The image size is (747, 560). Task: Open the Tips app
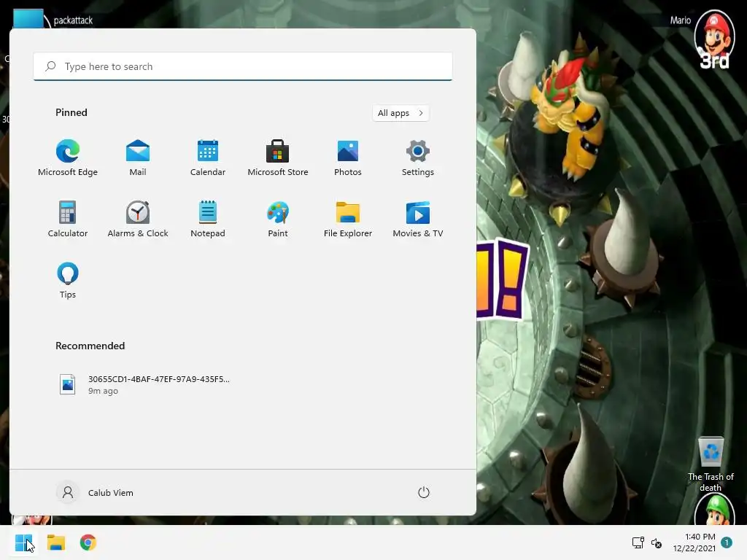[x=68, y=281]
